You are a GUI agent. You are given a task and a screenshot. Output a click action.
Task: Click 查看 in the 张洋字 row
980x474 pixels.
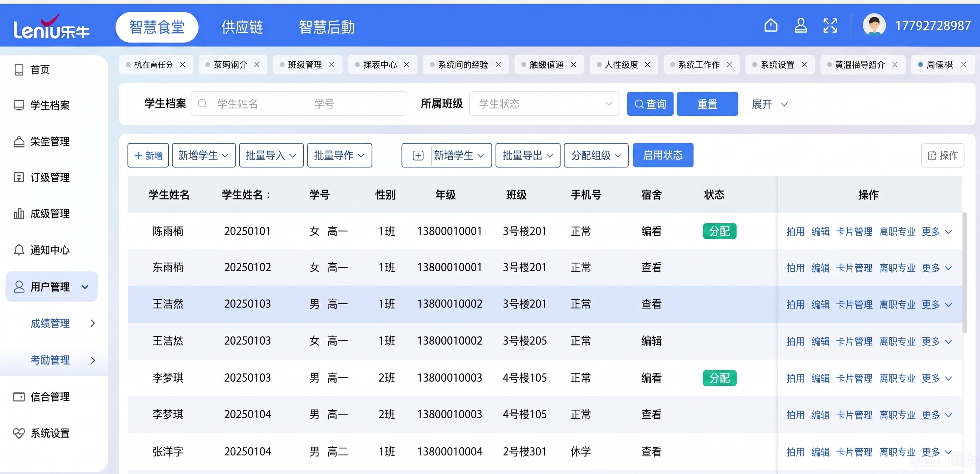pos(651,452)
